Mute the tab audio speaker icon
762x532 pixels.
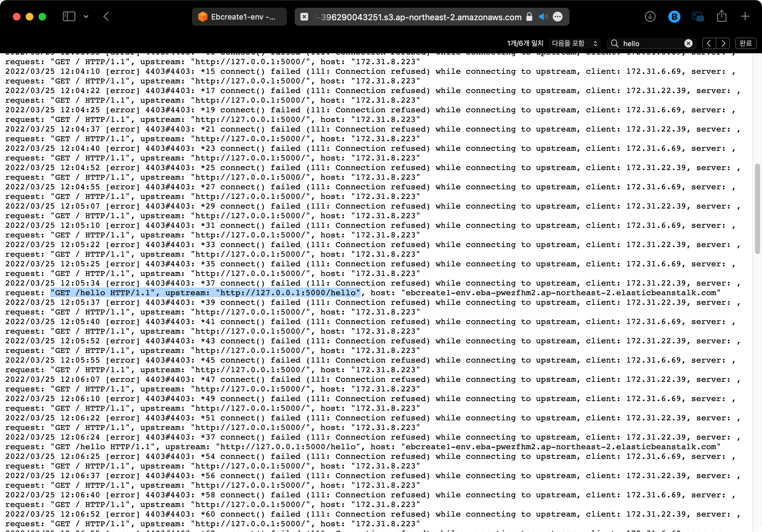[543, 17]
